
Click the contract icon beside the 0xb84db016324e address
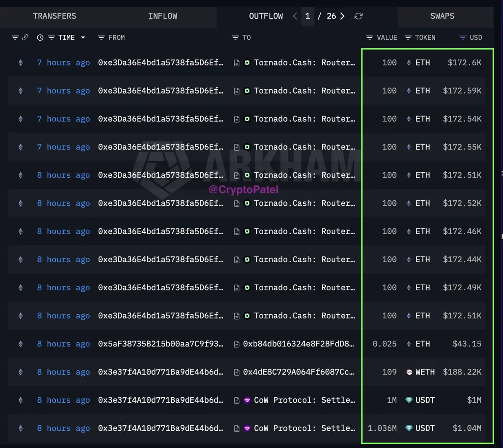click(x=237, y=344)
